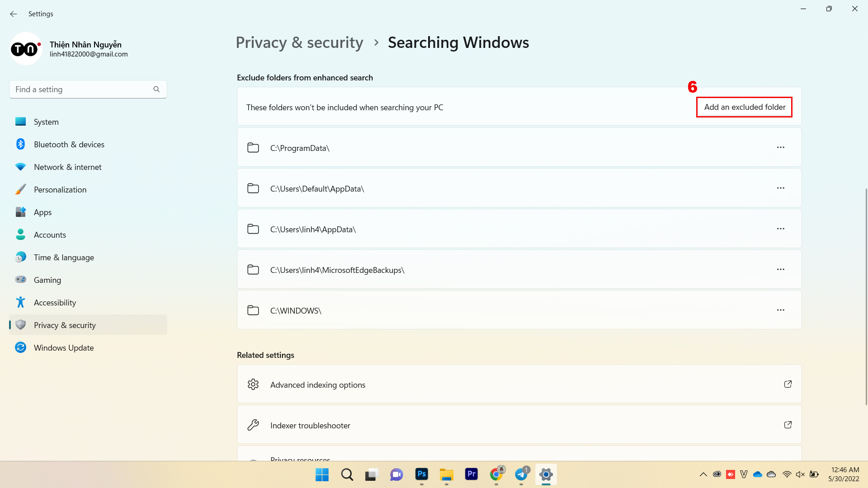Click the Adobe Photoshop taskbar icon
Screen dimensions: 868x488
pyautogui.click(x=422, y=474)
